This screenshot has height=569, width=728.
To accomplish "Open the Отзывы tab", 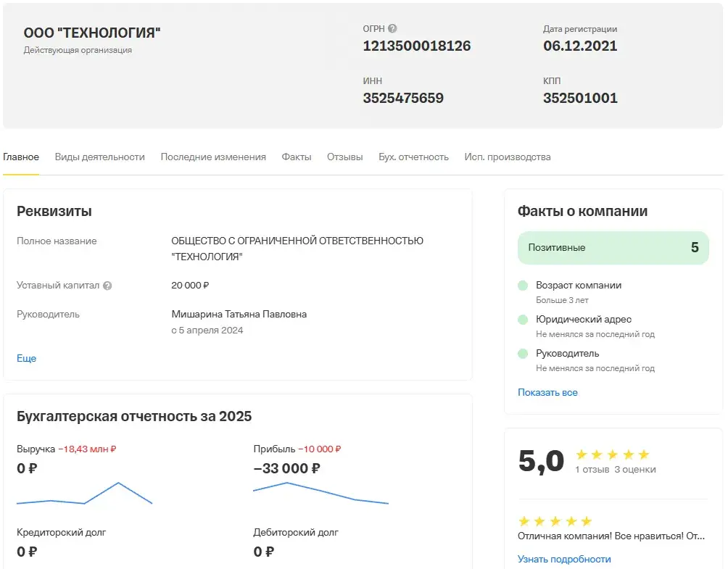I will tap(345, 157).
